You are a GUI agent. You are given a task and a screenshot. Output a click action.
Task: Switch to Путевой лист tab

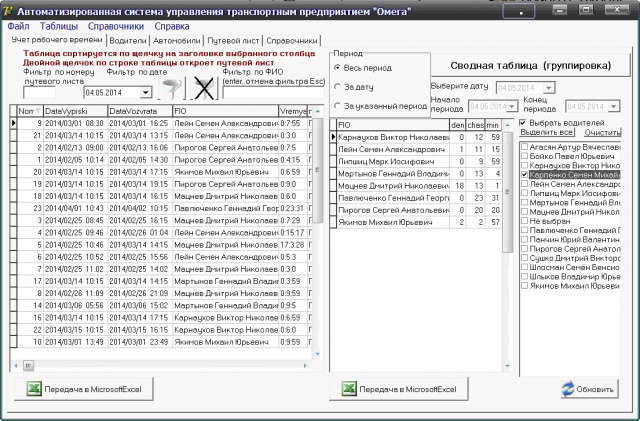[233, 40]
